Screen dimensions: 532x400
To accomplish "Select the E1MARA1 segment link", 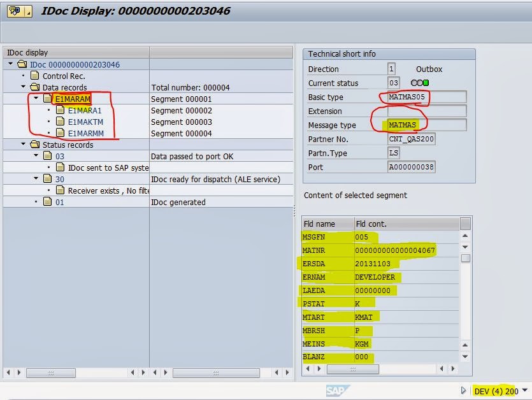I will 85,111.
